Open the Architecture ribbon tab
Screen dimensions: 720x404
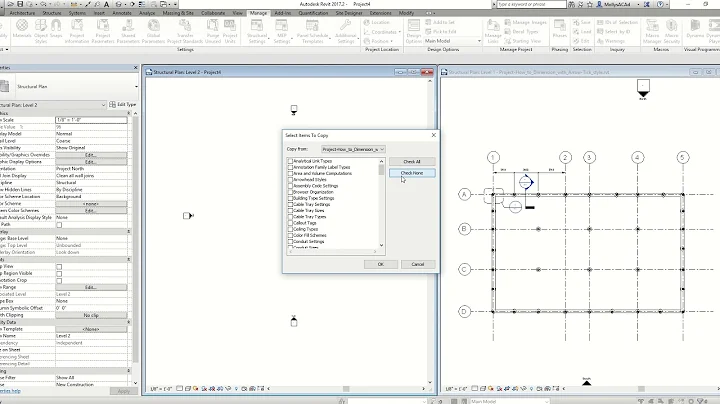22,13
